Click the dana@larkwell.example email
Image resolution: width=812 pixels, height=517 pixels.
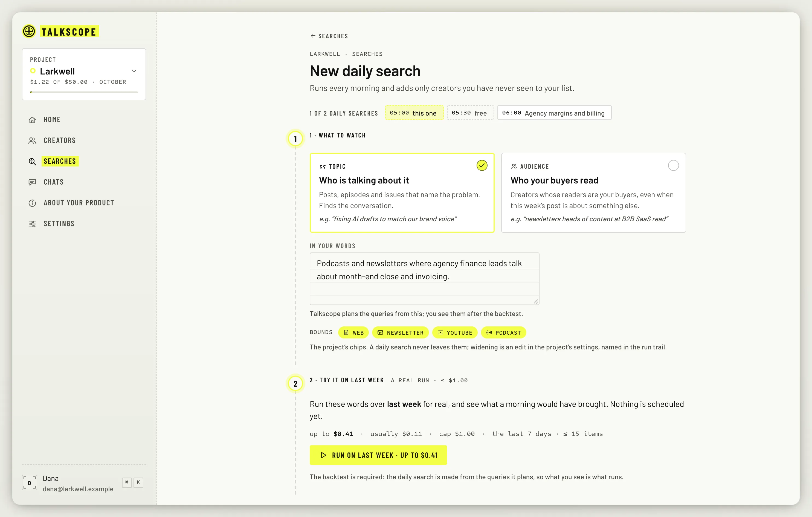[78, 489]
